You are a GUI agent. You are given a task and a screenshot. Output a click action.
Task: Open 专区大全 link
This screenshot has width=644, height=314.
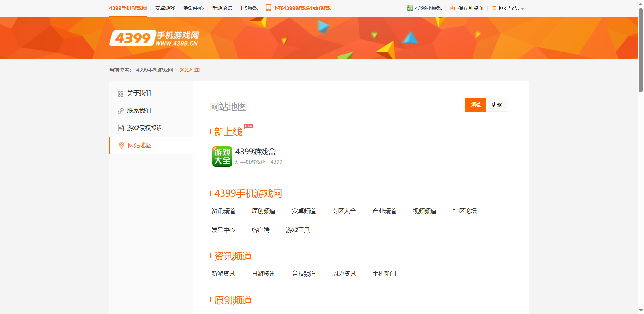pyautogui.click(x=344, y=211)
